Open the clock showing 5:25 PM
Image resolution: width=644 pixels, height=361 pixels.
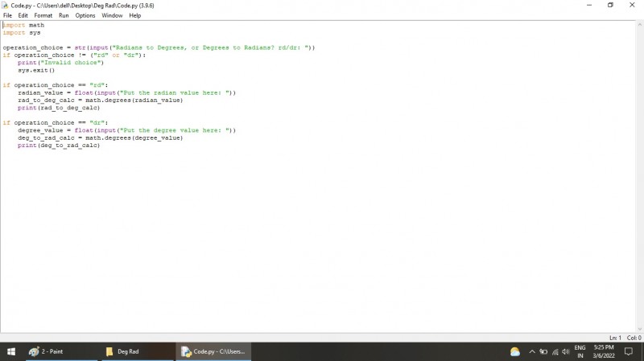pos(603,351)
